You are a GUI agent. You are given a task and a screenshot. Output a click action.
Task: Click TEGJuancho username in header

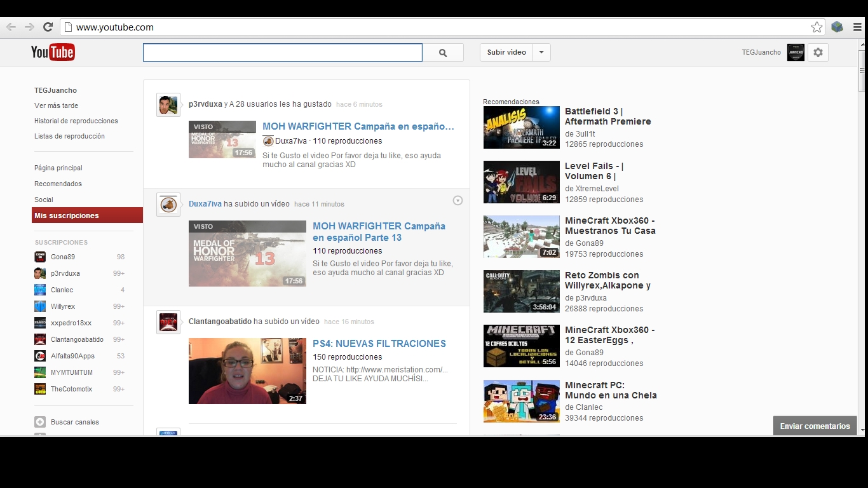[761, 52]
